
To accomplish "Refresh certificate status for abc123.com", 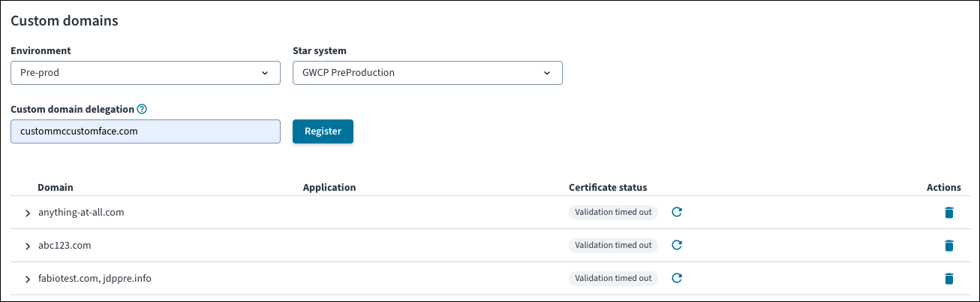I will (x=676, y=245).
